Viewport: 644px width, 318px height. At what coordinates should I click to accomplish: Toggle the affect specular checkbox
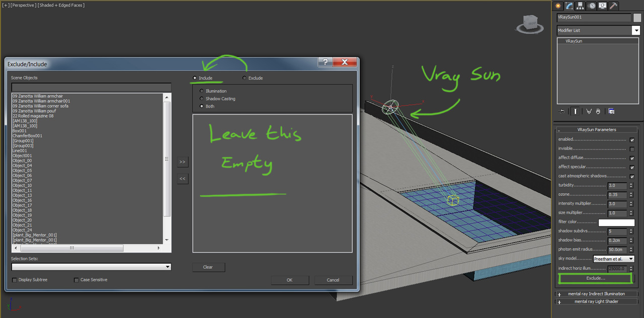click(632, 167)
